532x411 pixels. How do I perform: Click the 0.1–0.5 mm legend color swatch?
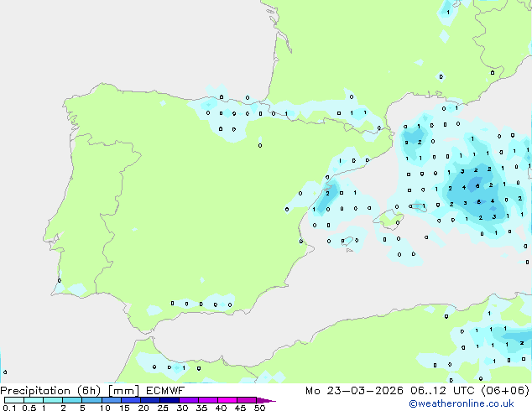tap(14, 400)
